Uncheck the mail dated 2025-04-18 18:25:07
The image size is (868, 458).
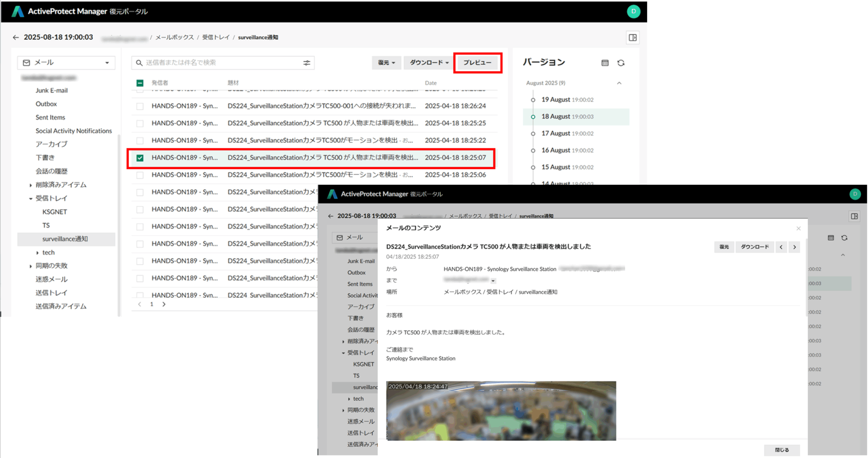[140, 158]
